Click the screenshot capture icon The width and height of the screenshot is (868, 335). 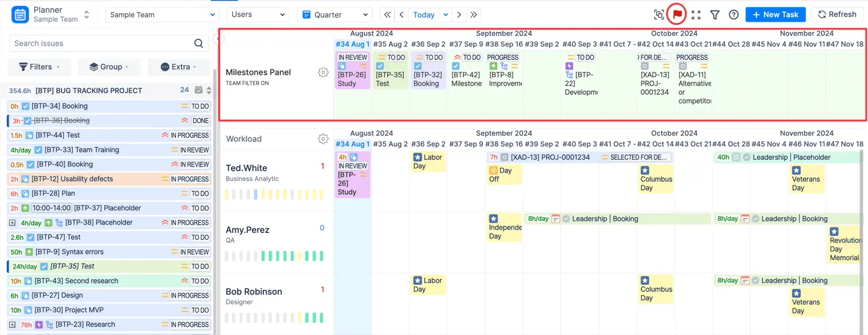pos(659,14)
